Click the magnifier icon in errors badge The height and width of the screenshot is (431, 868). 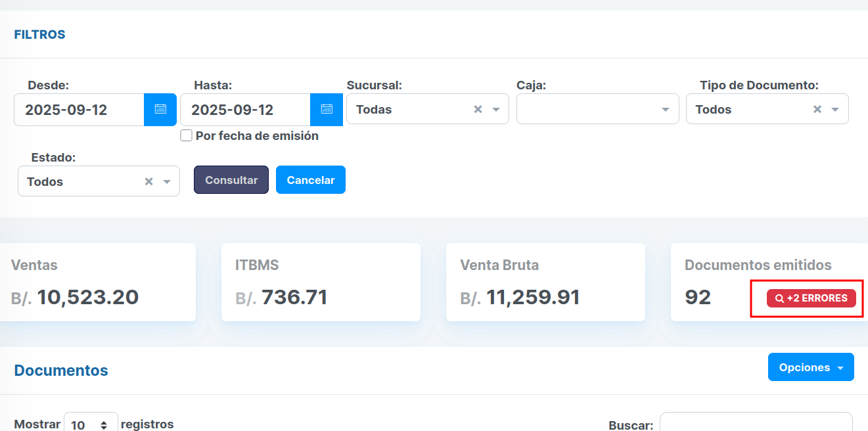click(x=779, y=298)
